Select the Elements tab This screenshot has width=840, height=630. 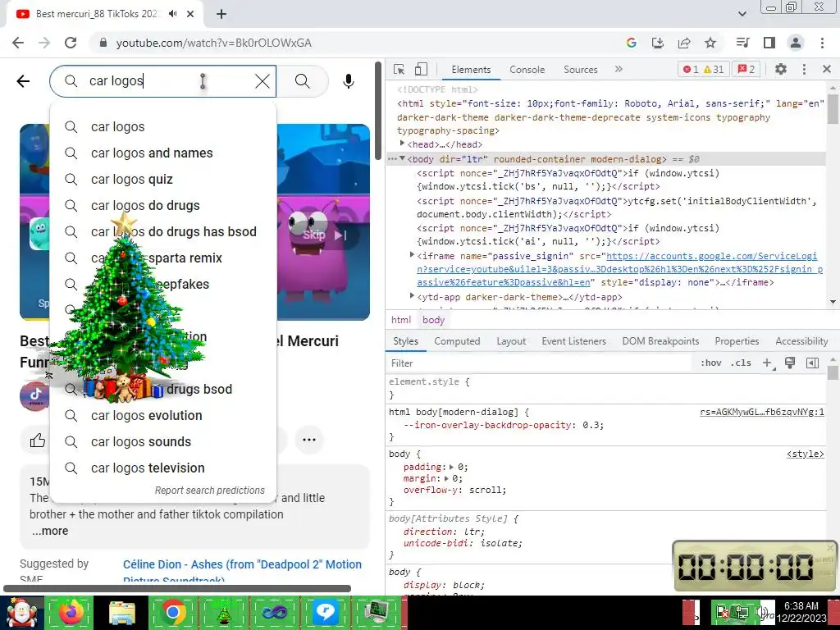point(471,70)
